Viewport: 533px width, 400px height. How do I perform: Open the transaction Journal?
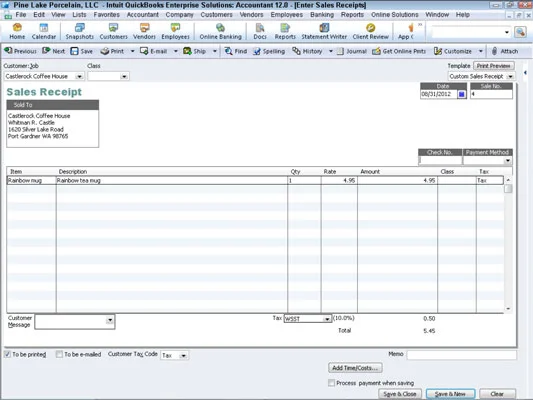pos(351,51)
